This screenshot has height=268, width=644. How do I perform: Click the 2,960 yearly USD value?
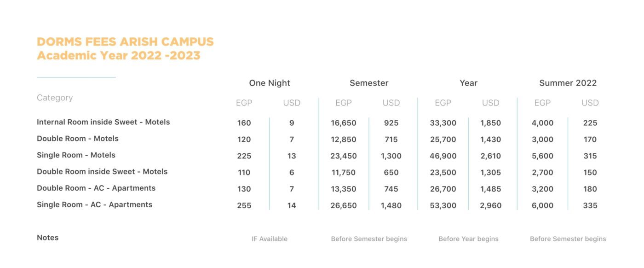pos(490,206)
